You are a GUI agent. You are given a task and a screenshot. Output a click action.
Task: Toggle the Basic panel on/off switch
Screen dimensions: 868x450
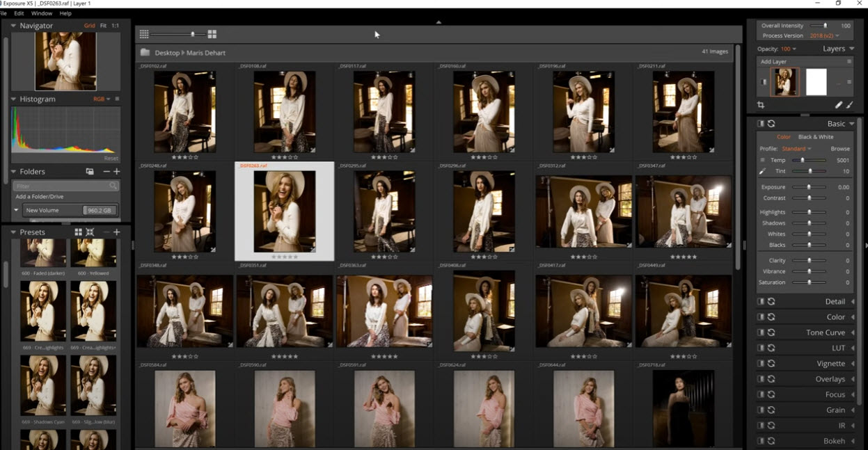(x=761, y=124)
